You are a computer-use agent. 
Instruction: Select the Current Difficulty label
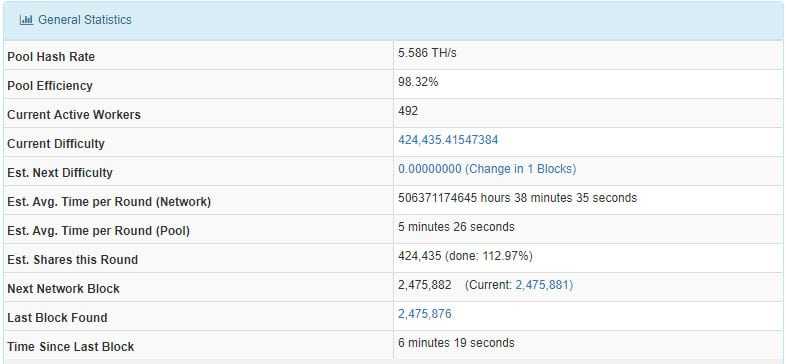pos(56,144)
